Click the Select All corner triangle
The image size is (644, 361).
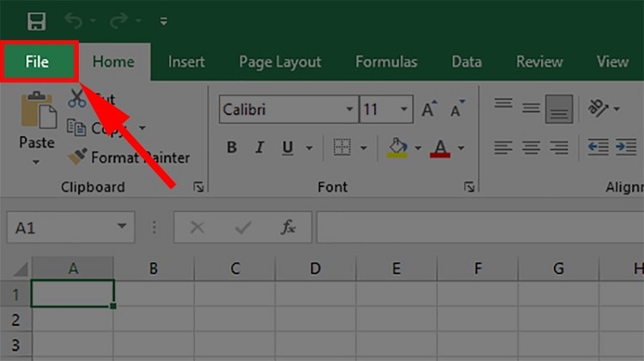21,269
